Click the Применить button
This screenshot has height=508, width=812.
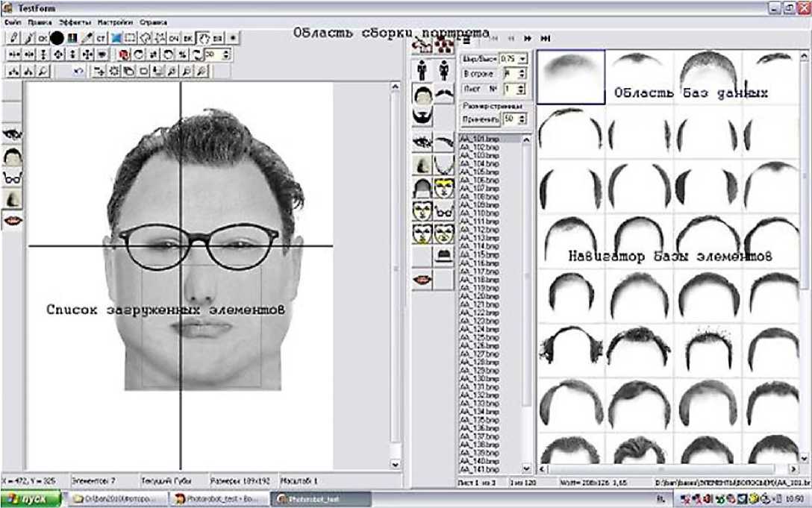point(481,119)
